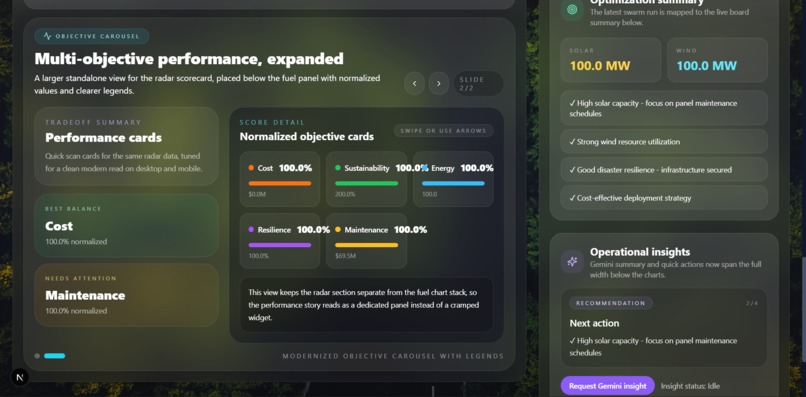Select the active second carousel pagination dot
Screen dimensions: 806x397
pyautogui.click(x=54, y=356)
